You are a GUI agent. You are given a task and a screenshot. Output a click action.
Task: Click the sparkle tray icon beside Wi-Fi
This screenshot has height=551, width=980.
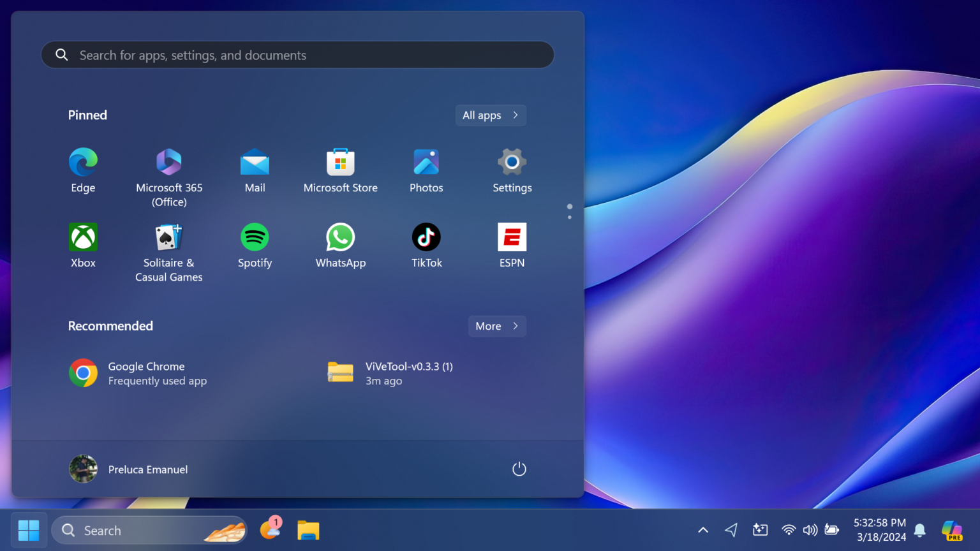coord(760,530)
